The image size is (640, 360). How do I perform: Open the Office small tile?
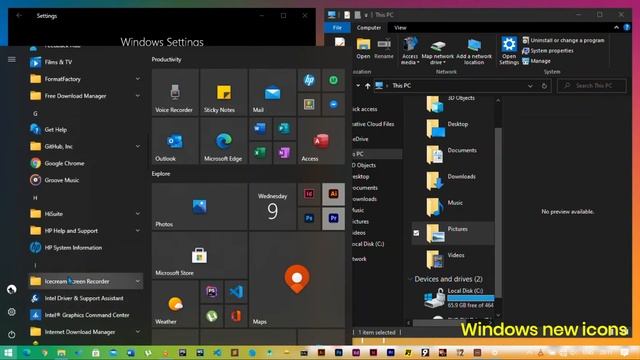click(x=236, y=316)
